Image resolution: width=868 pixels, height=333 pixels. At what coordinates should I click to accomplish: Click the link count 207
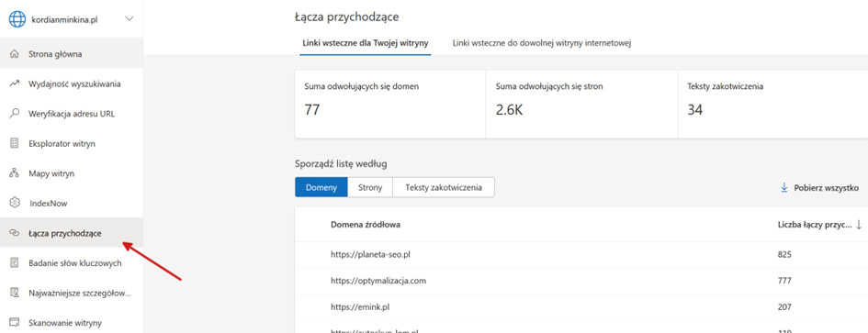(x=784, y=307)
